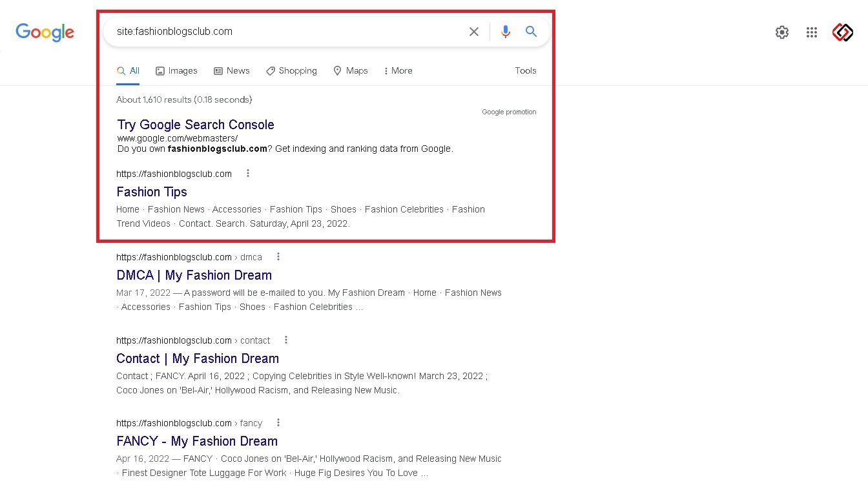The height and width of the screenshot is (496, 868).
Task: Open three-dot menu for DMCA result
Action: tap(278, 256)
